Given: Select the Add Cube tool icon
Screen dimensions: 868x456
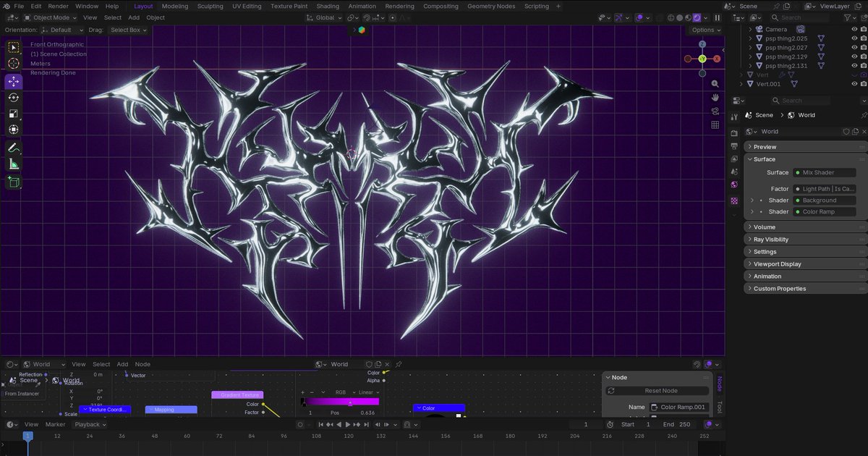Looking at the screenshot, I should click(14, 182).
